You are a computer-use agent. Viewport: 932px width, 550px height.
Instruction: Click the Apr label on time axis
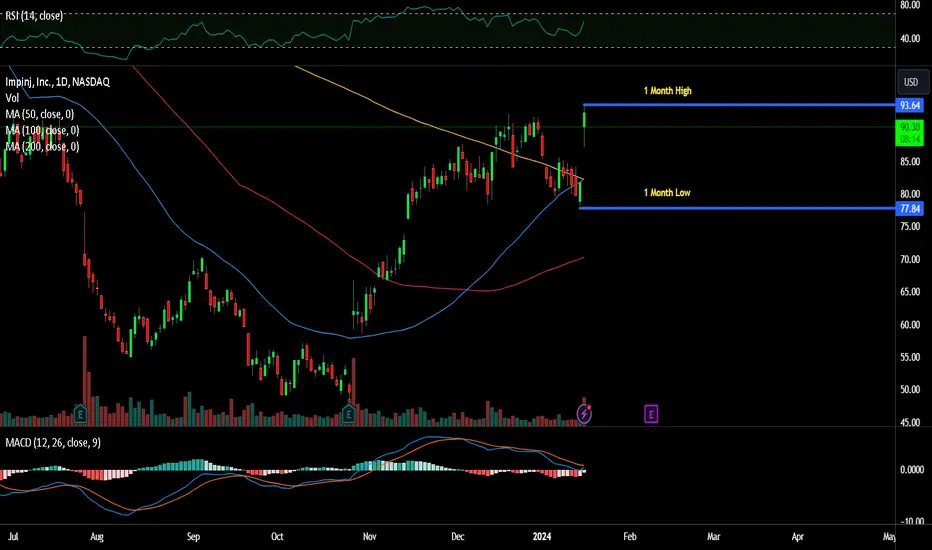798,536
